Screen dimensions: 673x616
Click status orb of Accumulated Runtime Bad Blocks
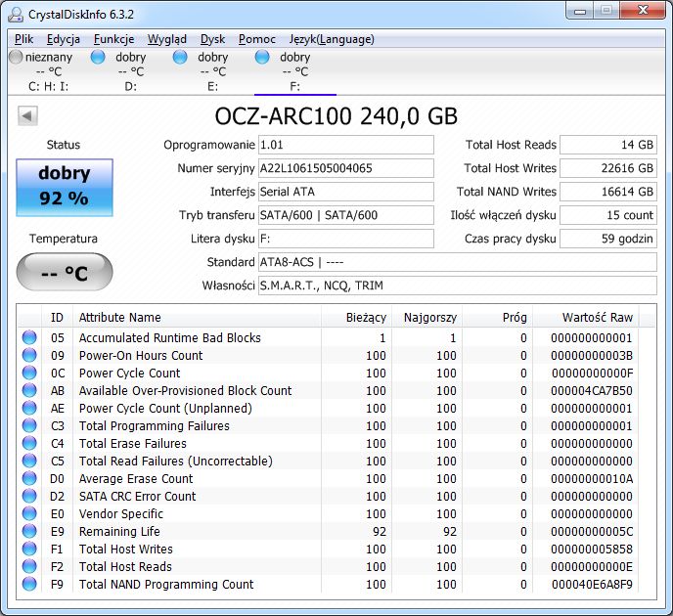pyautogui.click(x=29, y=337)
